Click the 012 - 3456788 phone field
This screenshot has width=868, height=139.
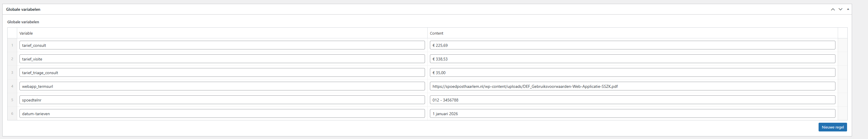coord(632,100)
